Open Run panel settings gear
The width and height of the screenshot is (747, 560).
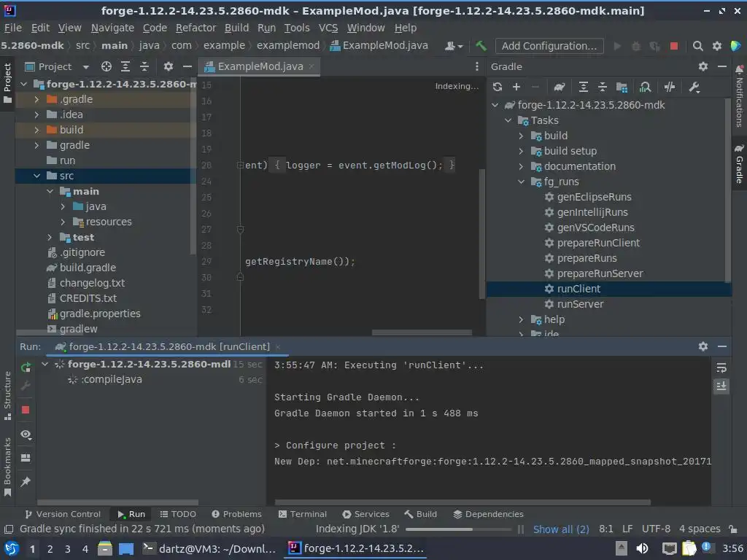pos(703,346)
